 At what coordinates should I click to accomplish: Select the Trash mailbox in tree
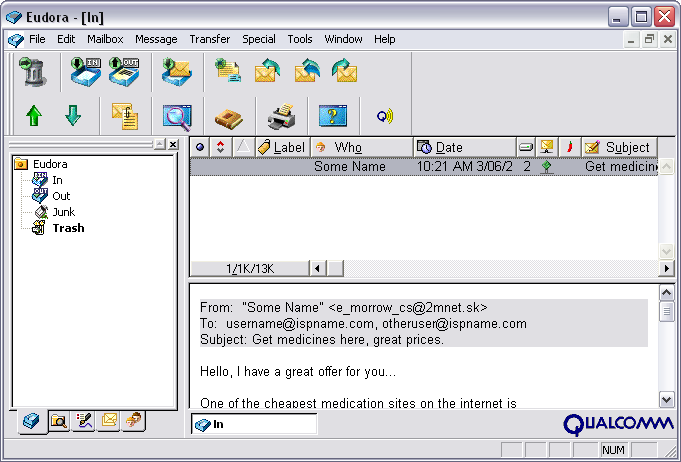point(68,228)
